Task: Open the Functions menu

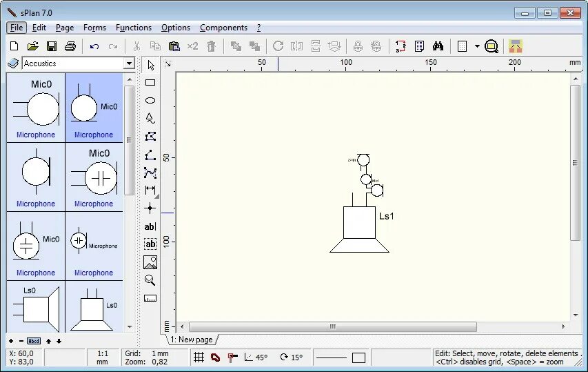Action: tap(134, 28)
